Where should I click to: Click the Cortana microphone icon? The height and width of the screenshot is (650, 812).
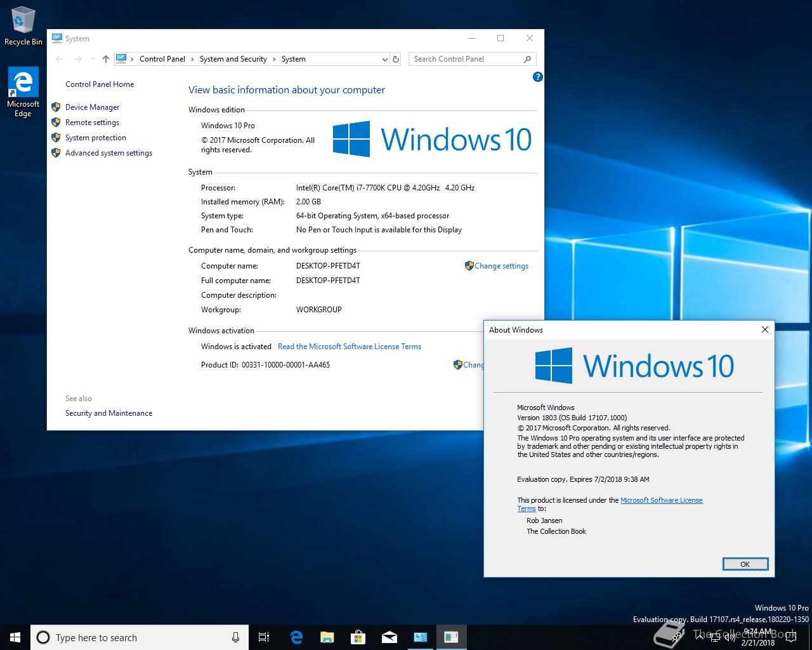[x=235, y=637]
